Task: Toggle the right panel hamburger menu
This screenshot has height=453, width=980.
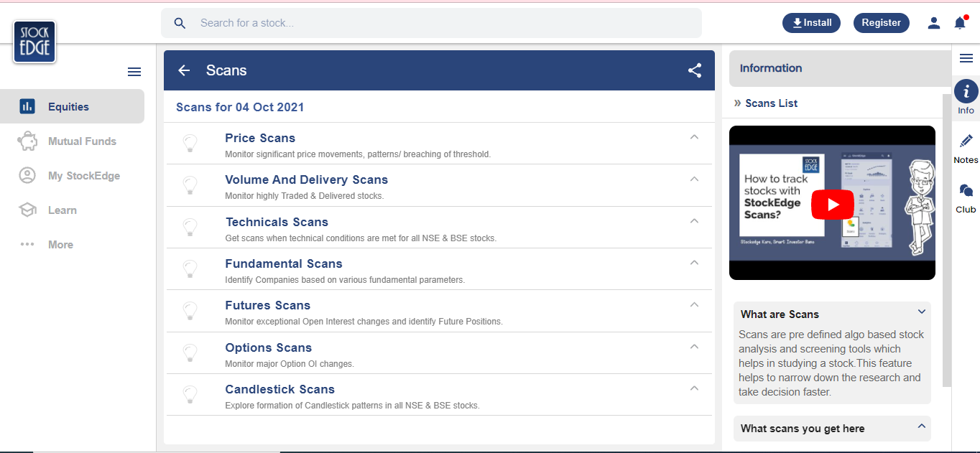Action: tap(966, 59)
